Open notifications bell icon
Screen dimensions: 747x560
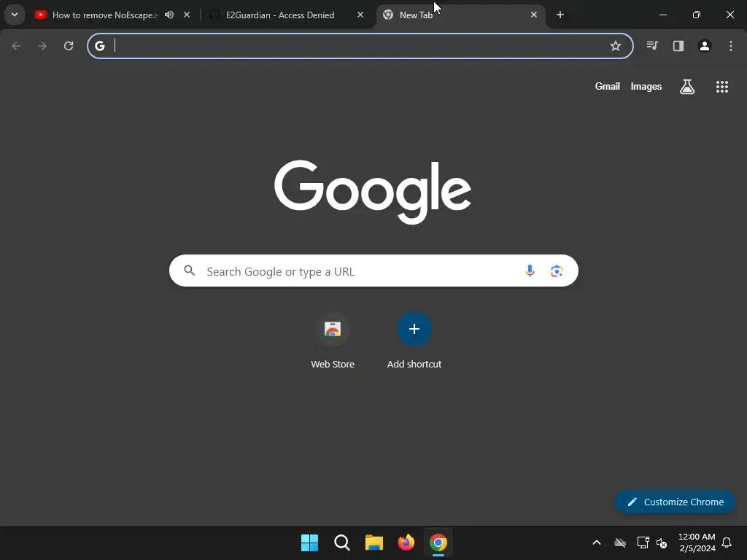[727, 542]
